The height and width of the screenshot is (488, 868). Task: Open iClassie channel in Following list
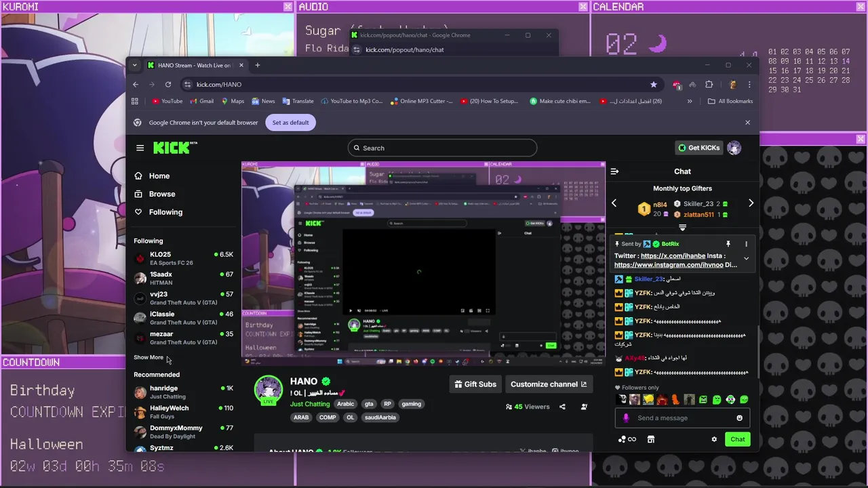point(183,318)
